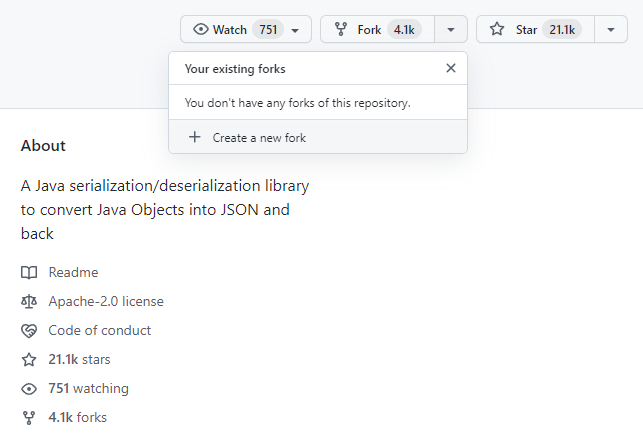
Task: Click the 4.1k counter in Fork button
Action: [404, 30]
